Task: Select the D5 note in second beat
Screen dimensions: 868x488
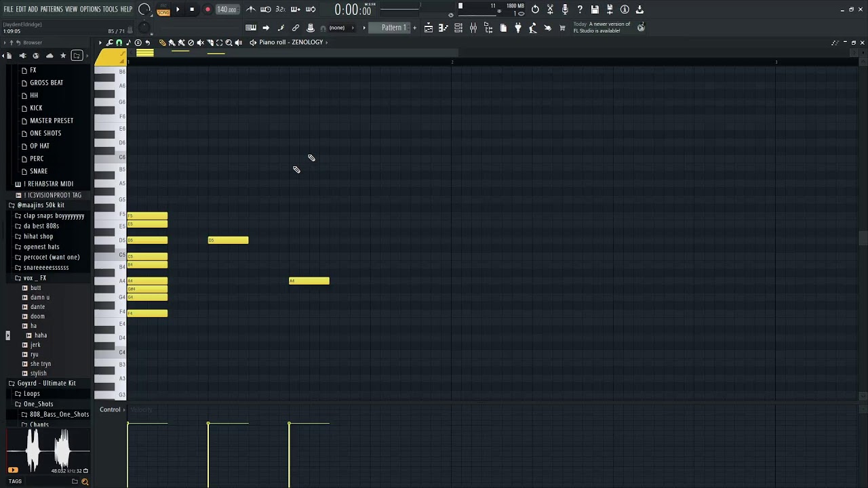Action: [228, 241]
